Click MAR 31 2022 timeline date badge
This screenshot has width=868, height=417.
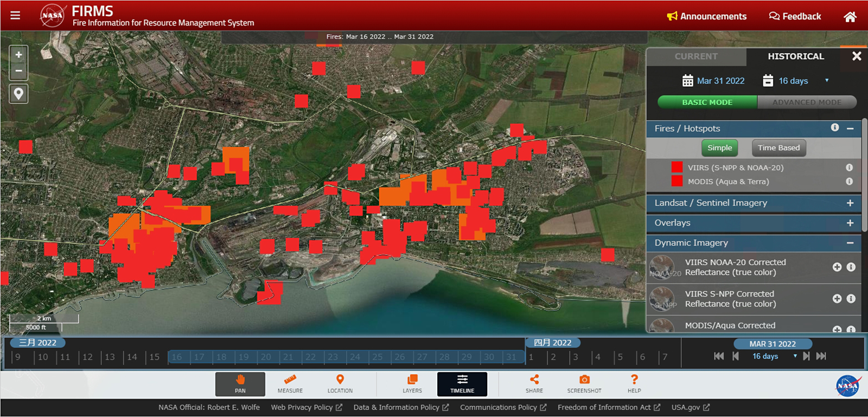click(773, 344)
